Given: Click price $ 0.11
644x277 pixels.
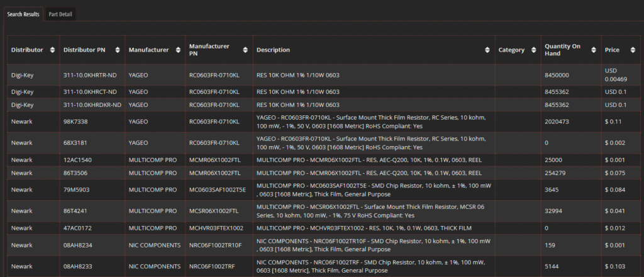Looking at the screenshot, I should (x=613, y=122).
